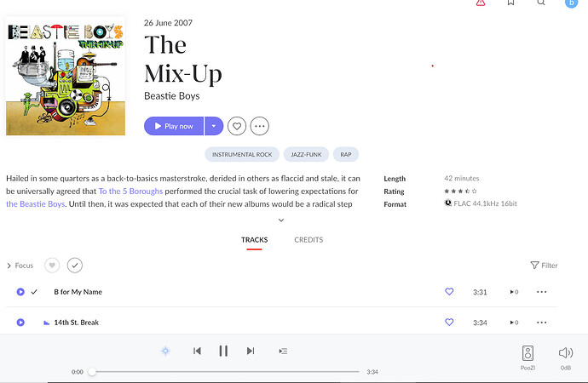Click the 42 minutes length value
The image size is (588, 383).
[462, 179]
